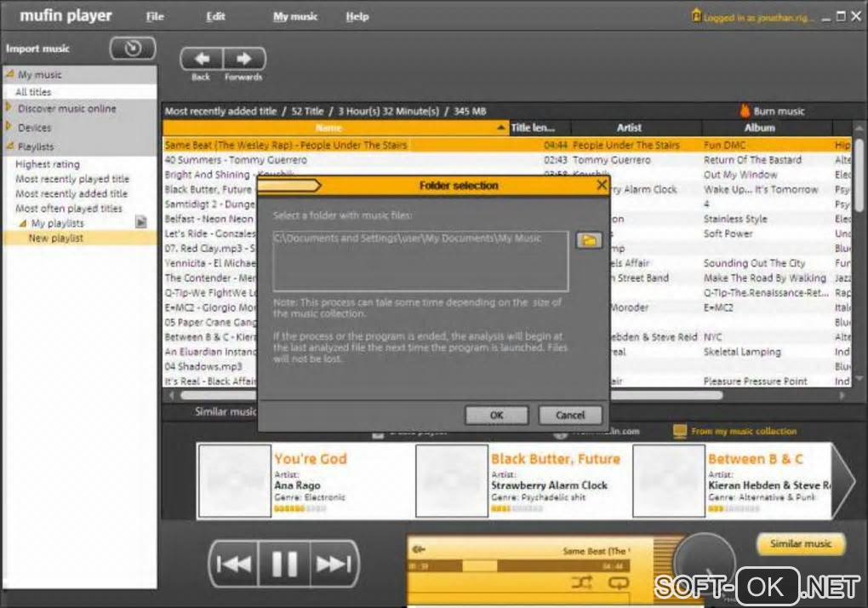
Task: Collapse the My playlists subtree
Action: click(x=23, y=223)
